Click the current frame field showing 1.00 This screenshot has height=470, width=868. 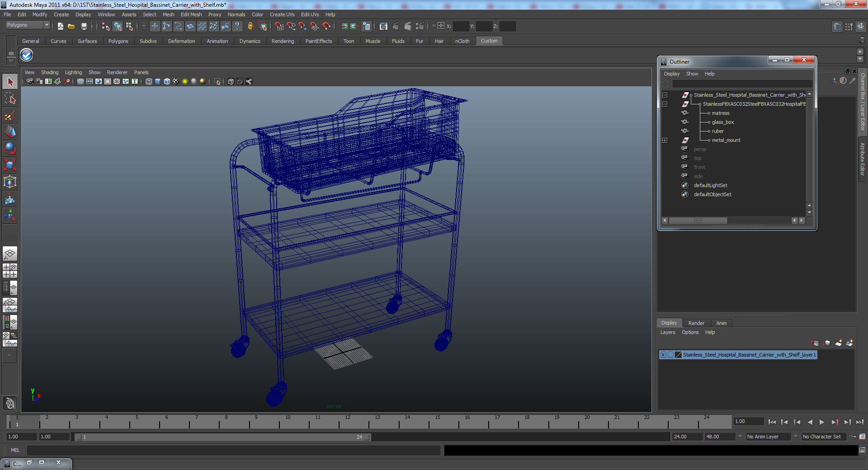coord(748,421)
